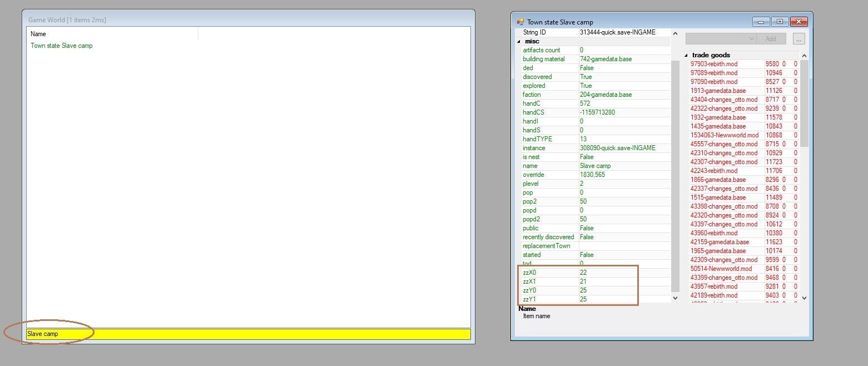Image resolution: width=868 pixels, height=366 pixels.
Task: Click instance value 308090-quick.save-INGAME
Action: click(618, 148)
